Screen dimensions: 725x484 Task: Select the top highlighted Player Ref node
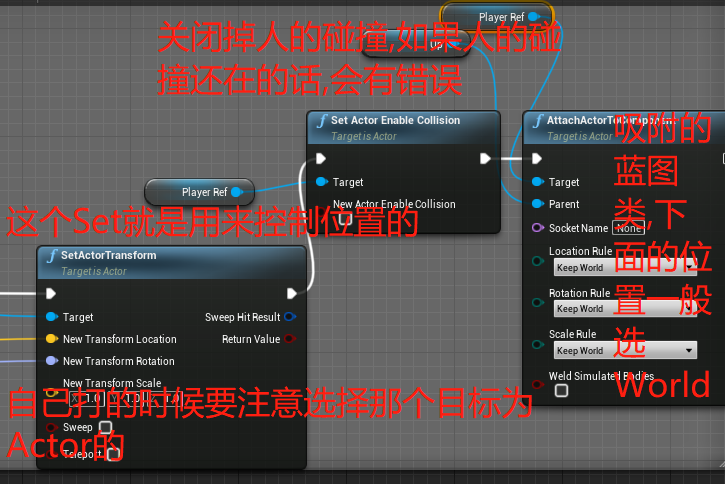click(x=498, y=17)
